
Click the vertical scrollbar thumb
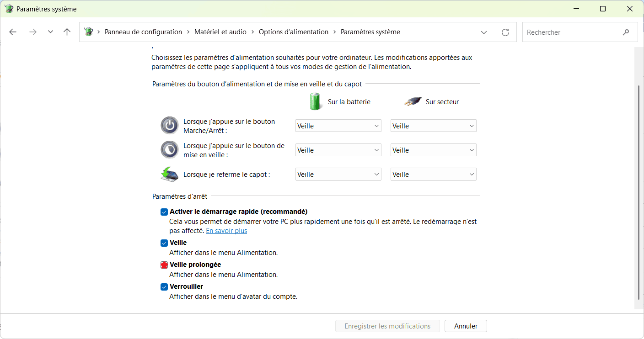tap(639, 193)
